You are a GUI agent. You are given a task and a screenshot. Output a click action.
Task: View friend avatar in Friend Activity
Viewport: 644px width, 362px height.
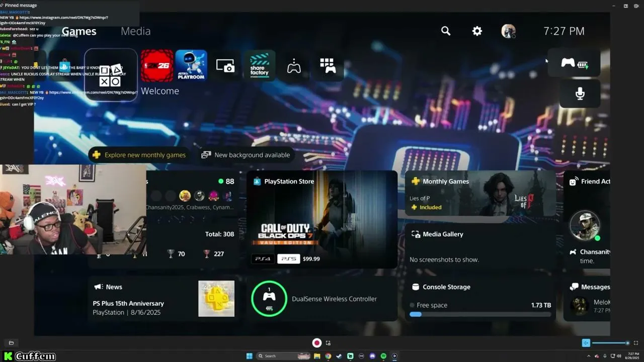[585, 225]
